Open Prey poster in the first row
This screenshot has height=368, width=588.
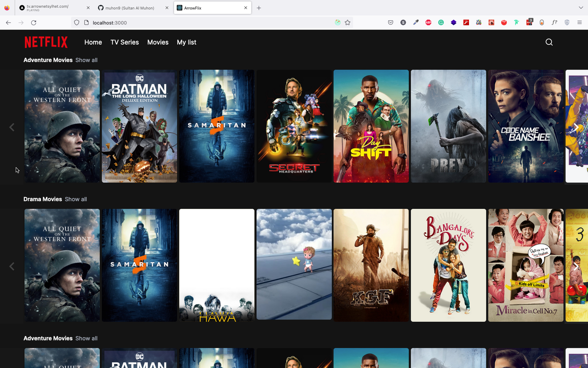tap(448, 126)
